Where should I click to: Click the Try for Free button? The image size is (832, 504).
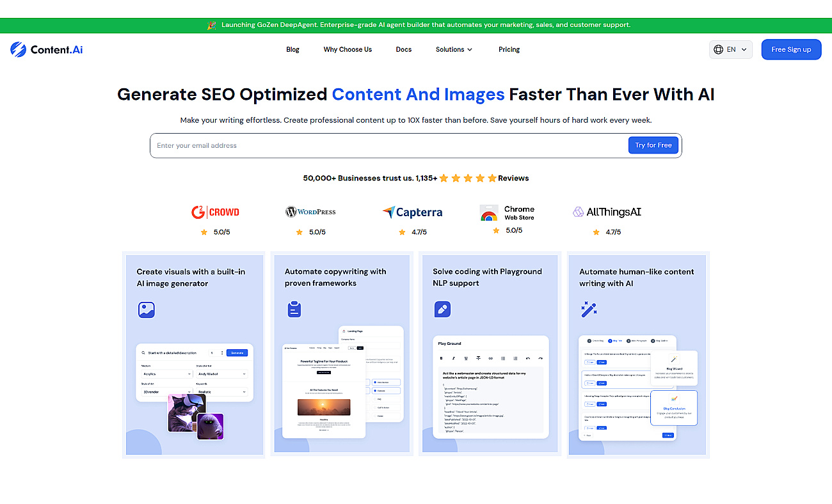pos(653,145)
